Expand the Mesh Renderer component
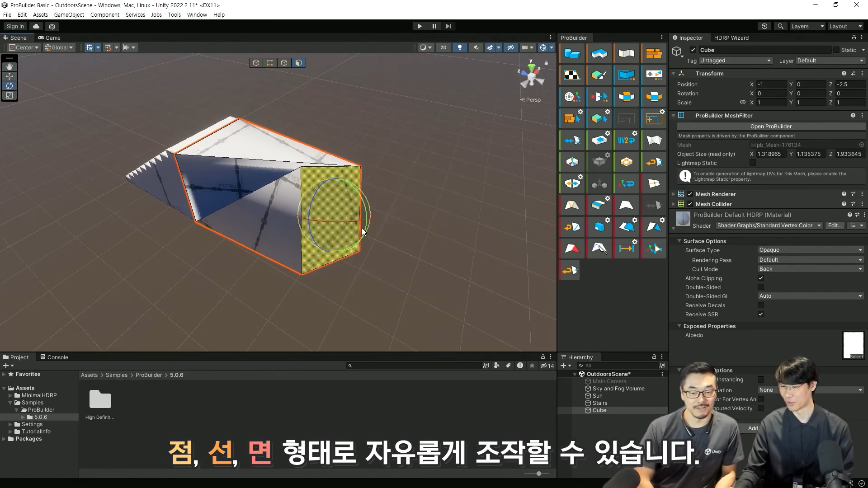 [673, 194]
